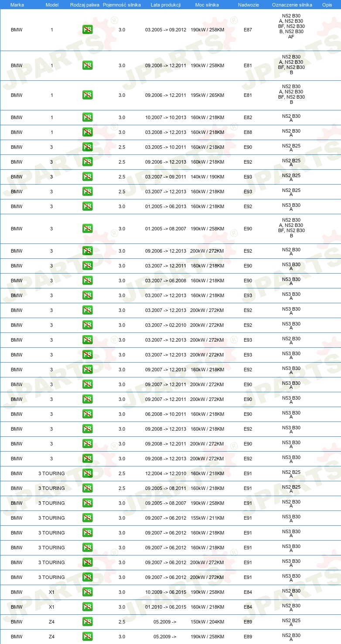The height and width of the screenshot is (644, 341).
Task: Click fuel icon in 09.2005 -> 08.2007 row
Action: (x=87, y=503)
